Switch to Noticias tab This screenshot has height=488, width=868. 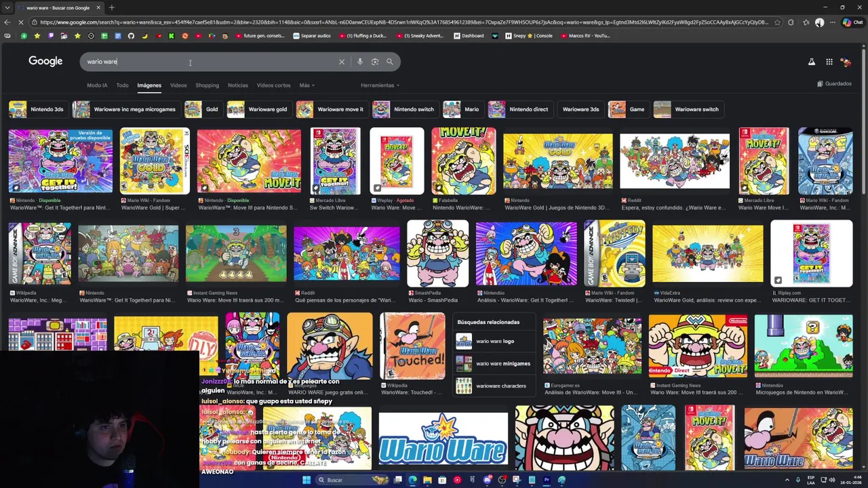coord(238,85)
